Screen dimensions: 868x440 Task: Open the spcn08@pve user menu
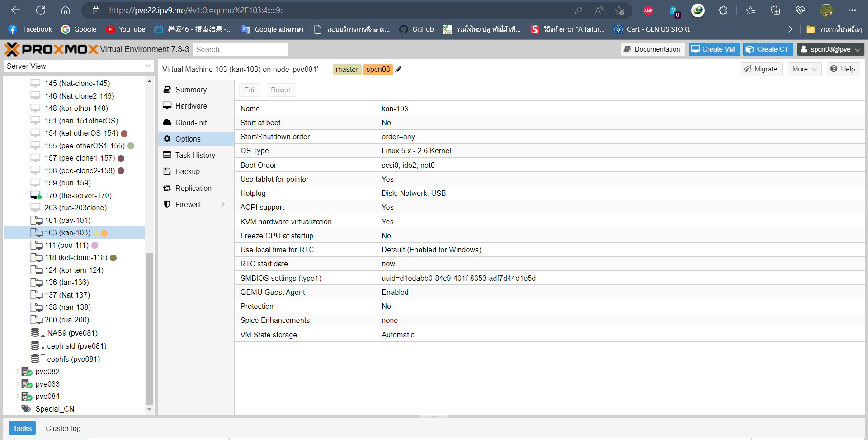pyautogui.click(x=830, y=49)
